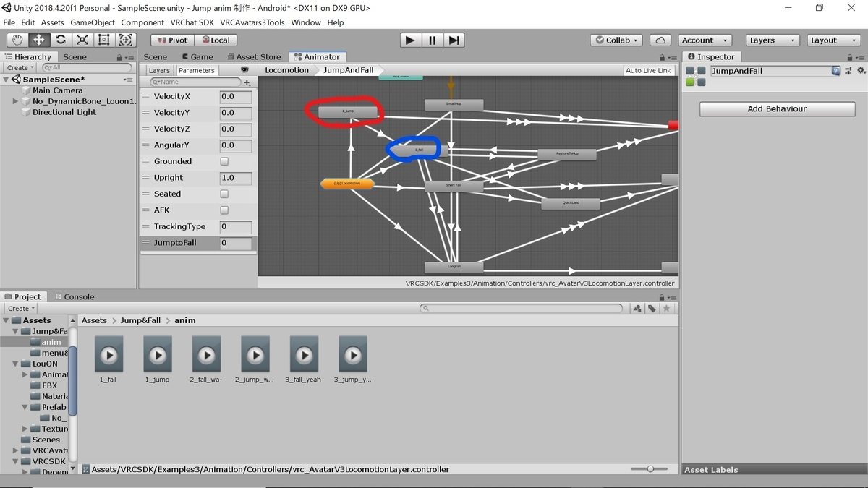
Task: Lock the Inspector panel
Action: 851,57
